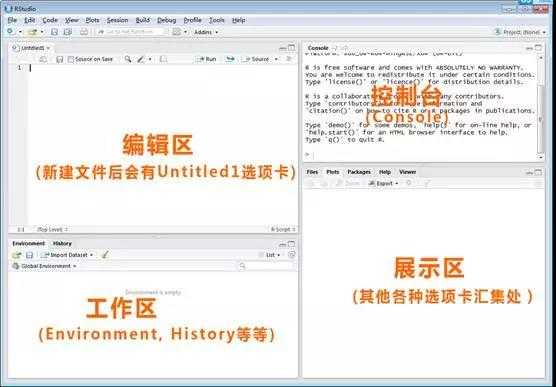The image size is (556, 387).
Task: Click the Run button in editor toolbar
Action: [206, 59]
